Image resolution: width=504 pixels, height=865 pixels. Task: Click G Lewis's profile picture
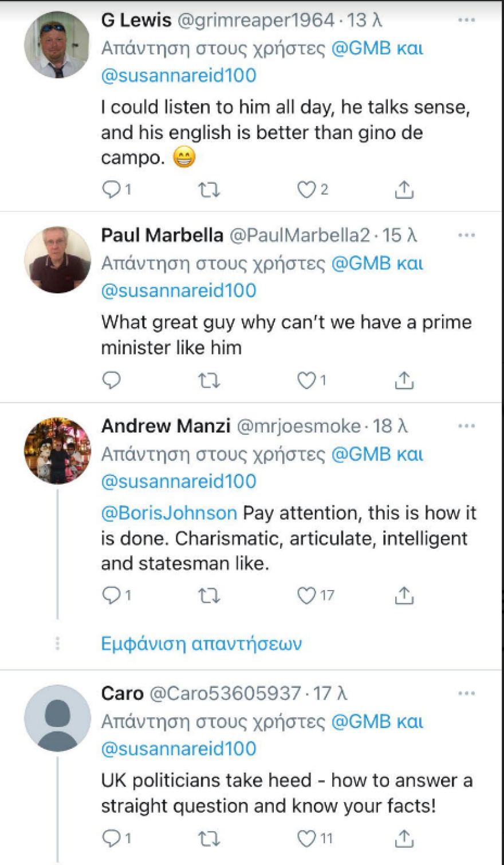point(57,45)
